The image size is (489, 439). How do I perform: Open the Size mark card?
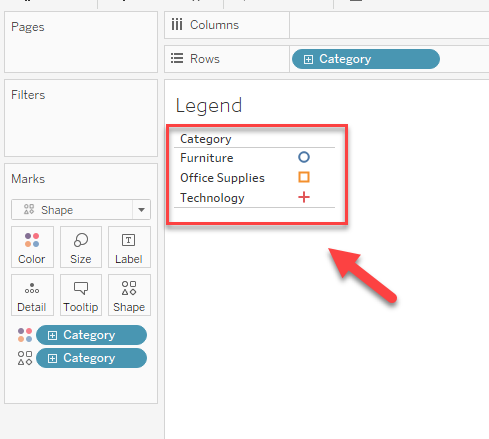pyautogui.click(x=81, y=247)
